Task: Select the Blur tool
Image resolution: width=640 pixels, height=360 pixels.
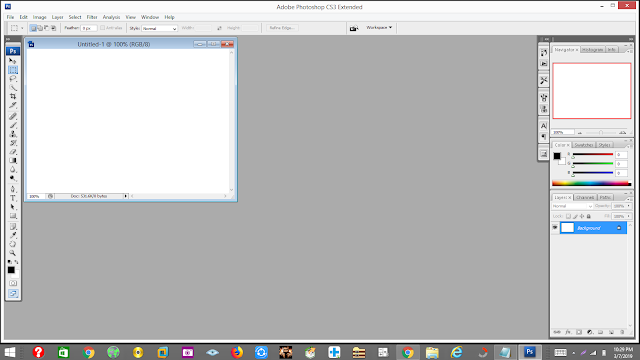Action: pos(13,170)
